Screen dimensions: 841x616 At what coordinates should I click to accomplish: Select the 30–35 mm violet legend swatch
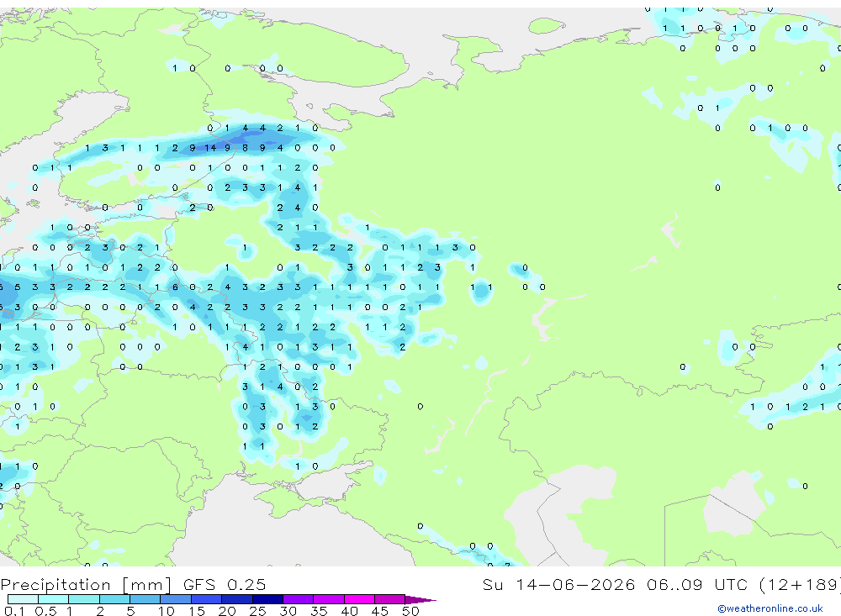tap(299, 599)
